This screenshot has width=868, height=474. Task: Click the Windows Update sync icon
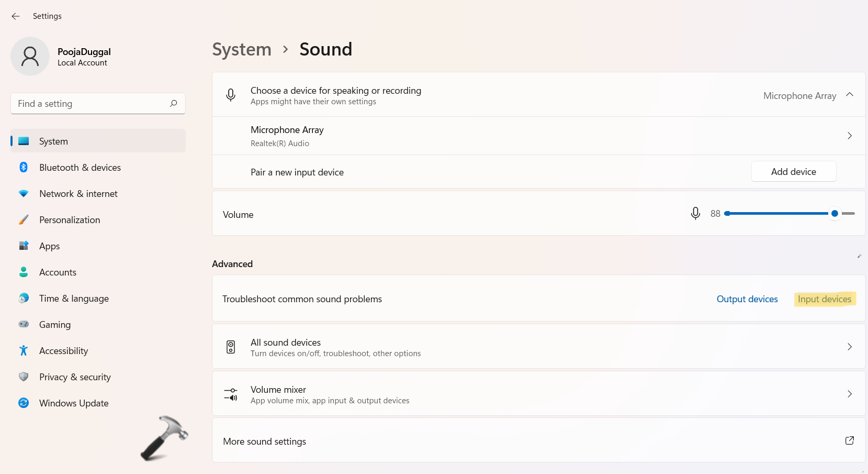click(x=24, y=403)
